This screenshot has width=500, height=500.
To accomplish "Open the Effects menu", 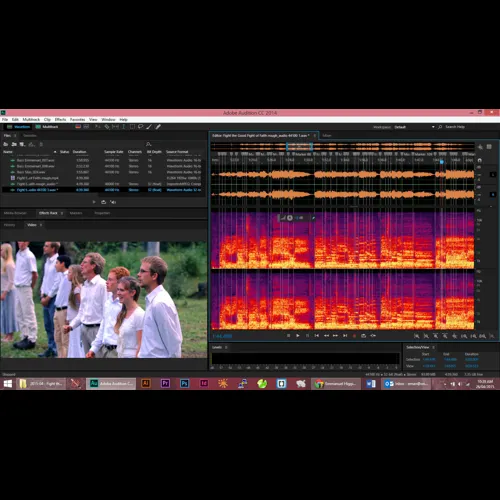I will [60, 119].
